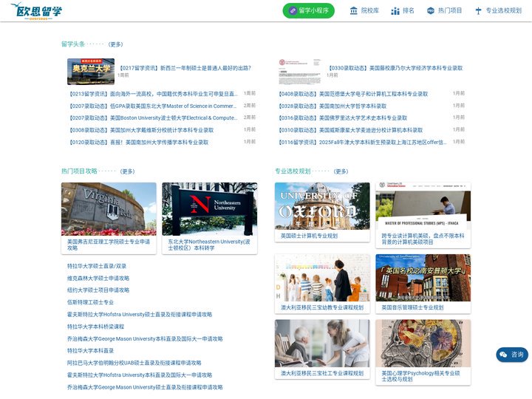The height and width of the screenshot is (399, 532).
Task: Open 0217留学资讯 新西兰一年制硕士 article
Action: (185, 68)
